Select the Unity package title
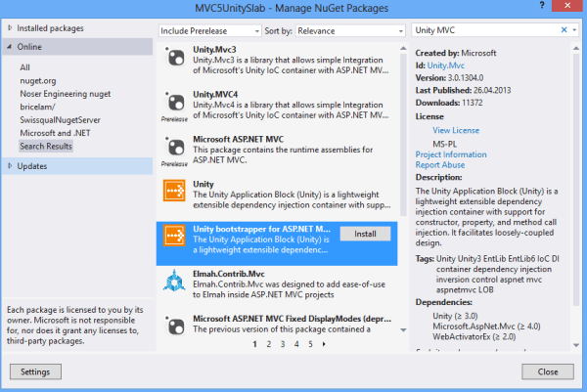 point(203,184)
